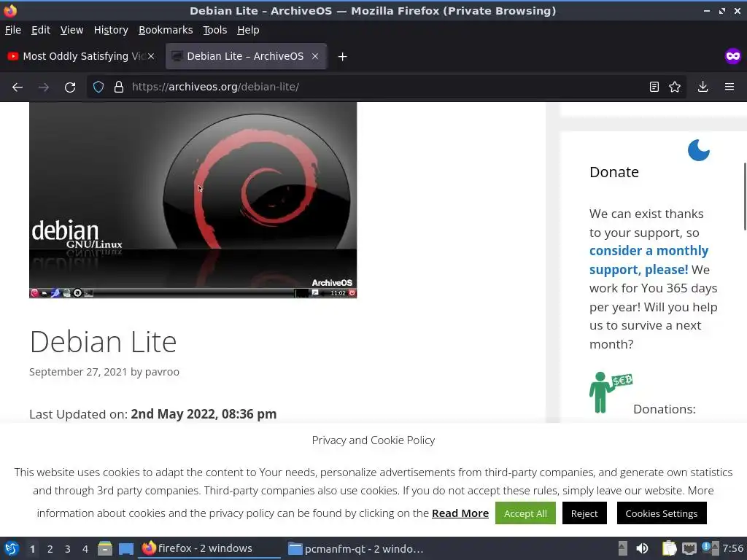Click the network connection tray icon
The width and height of the screenshot is (747, 560).
(689, 548)
